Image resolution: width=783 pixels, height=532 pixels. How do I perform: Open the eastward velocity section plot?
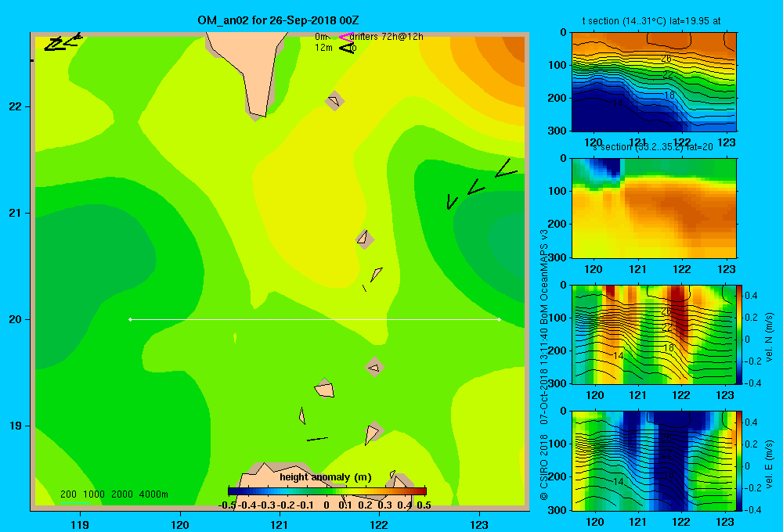pyautogui.click(x=654, y=461)
